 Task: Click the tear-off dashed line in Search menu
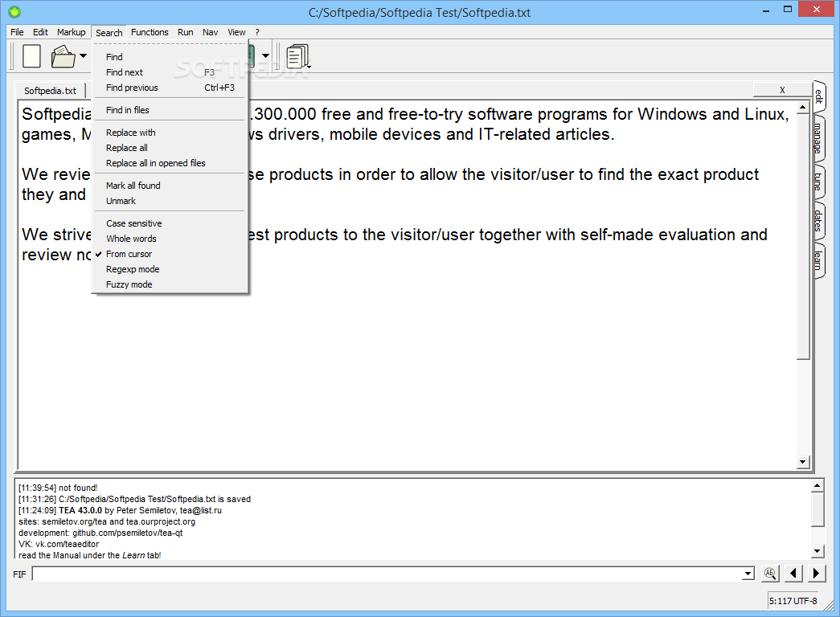point(170,44)
